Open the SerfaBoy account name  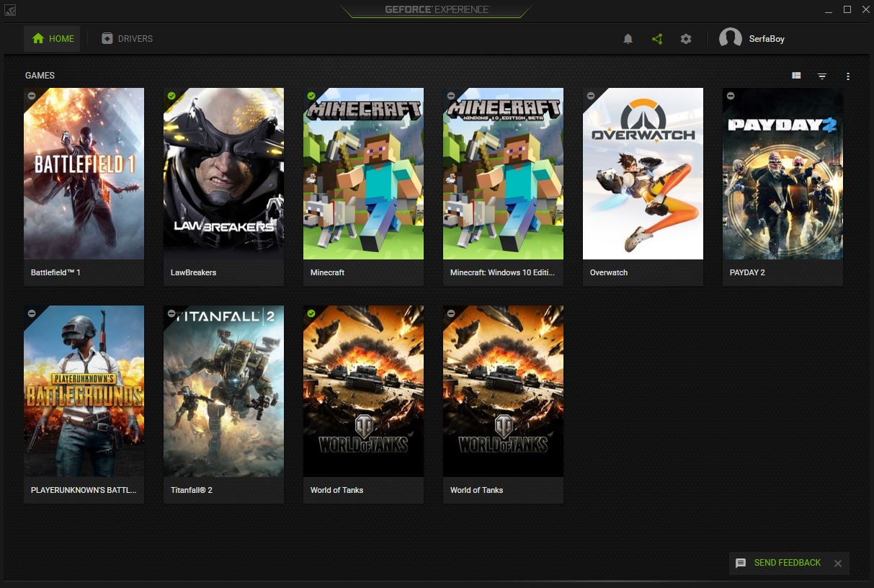[x=767, y=39]
